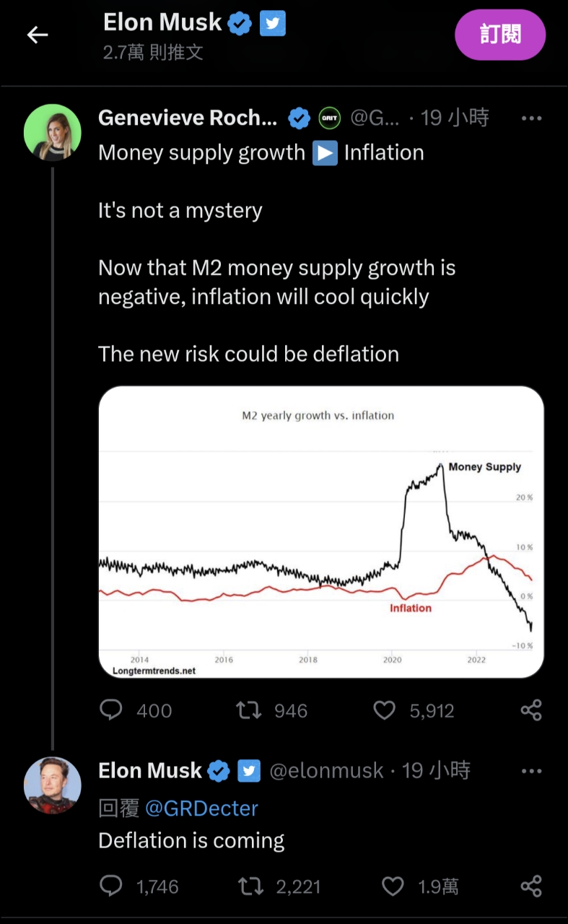Like Elon Musk's Deflation is coming reply

point(392,886)
